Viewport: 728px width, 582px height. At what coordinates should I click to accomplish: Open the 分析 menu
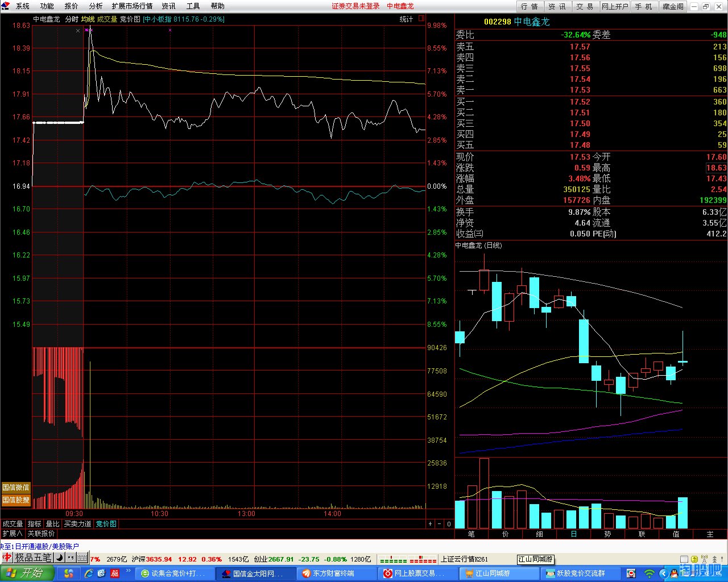pos(96,6)
